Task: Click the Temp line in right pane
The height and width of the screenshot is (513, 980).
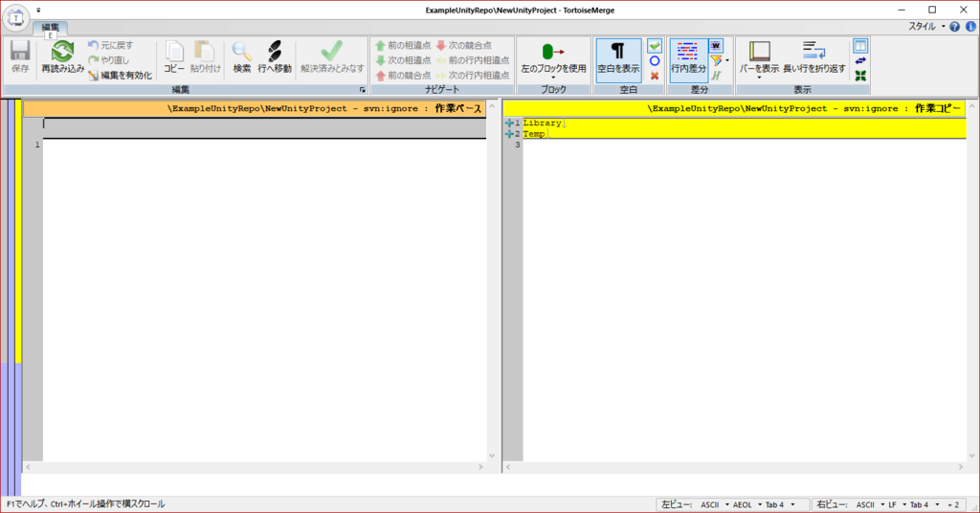Action: point(744,134)
